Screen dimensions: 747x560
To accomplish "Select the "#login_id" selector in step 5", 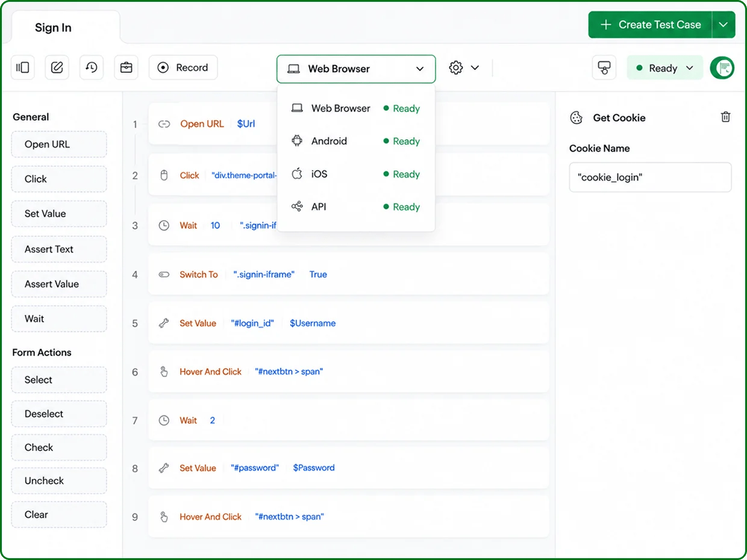I will coord(252,323).
